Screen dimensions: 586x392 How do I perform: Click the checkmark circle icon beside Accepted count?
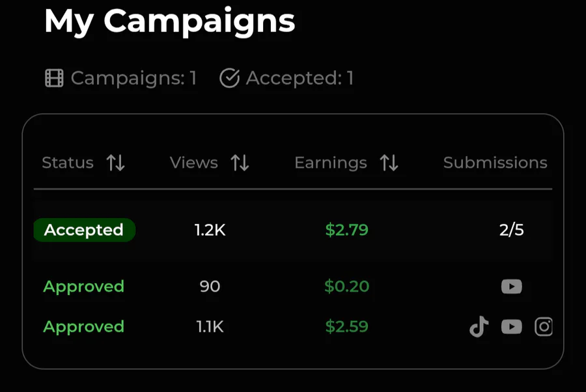(229, 79)
